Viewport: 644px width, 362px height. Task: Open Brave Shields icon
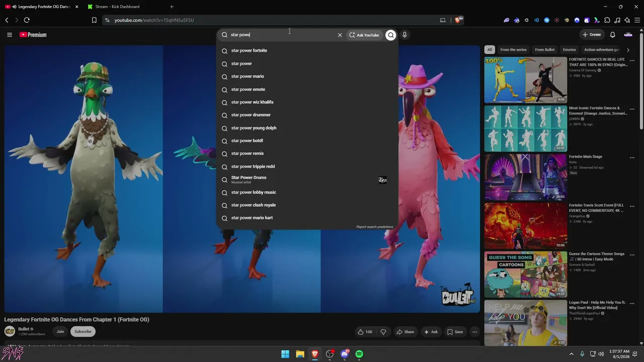[458, 20]
